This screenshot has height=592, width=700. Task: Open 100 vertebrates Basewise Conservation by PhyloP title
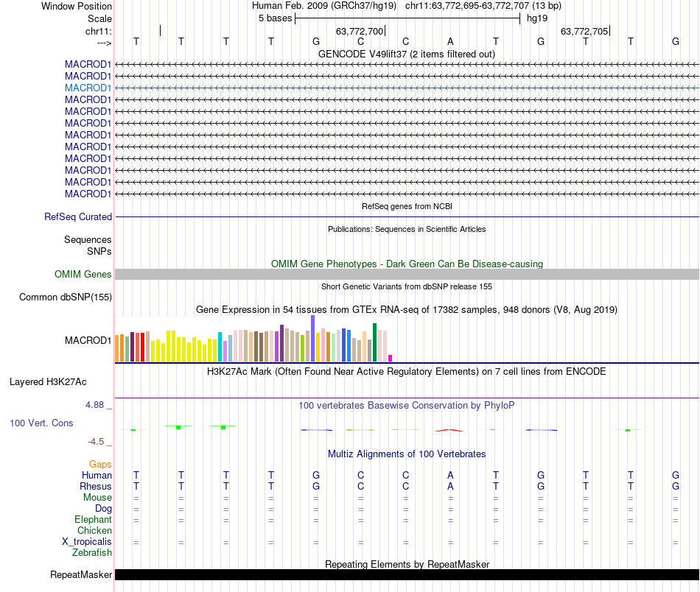[x=406, y=406]
